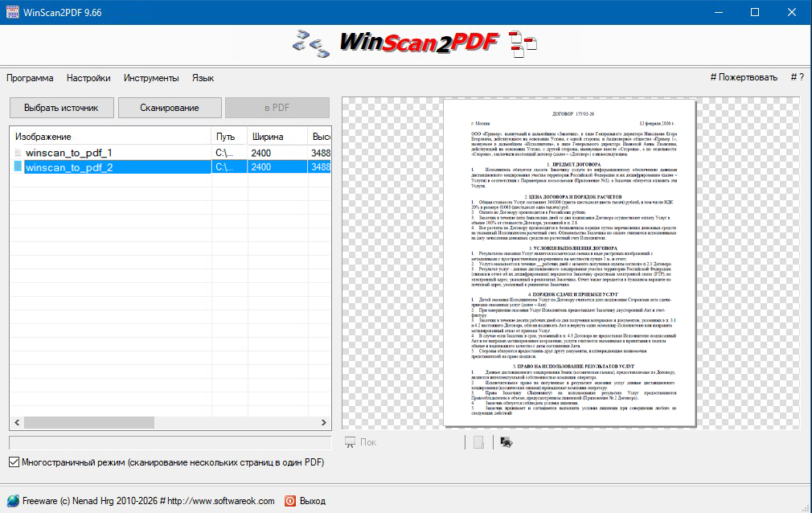Close the WinScan2PDF window
812x513 pixels.
(x=792, y=12)
